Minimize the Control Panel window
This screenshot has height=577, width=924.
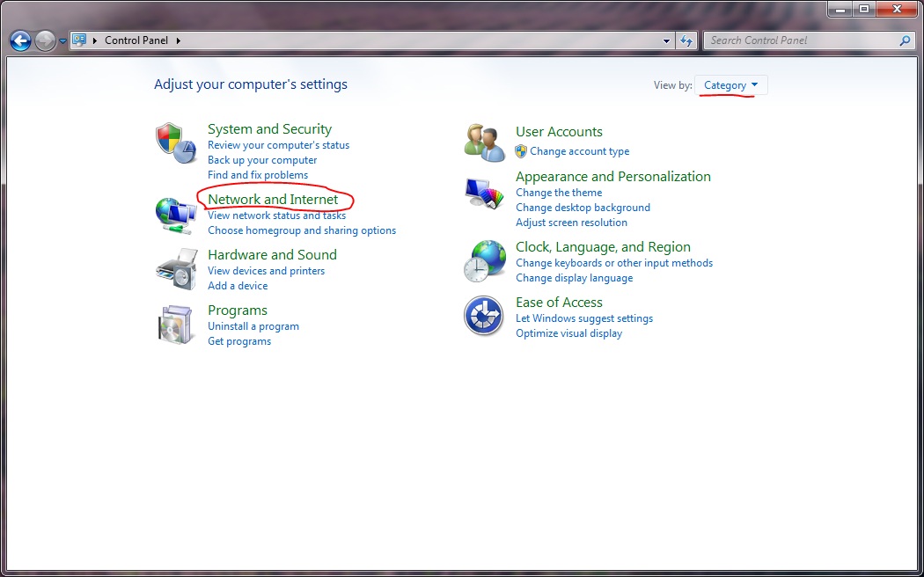pos(840,9)
